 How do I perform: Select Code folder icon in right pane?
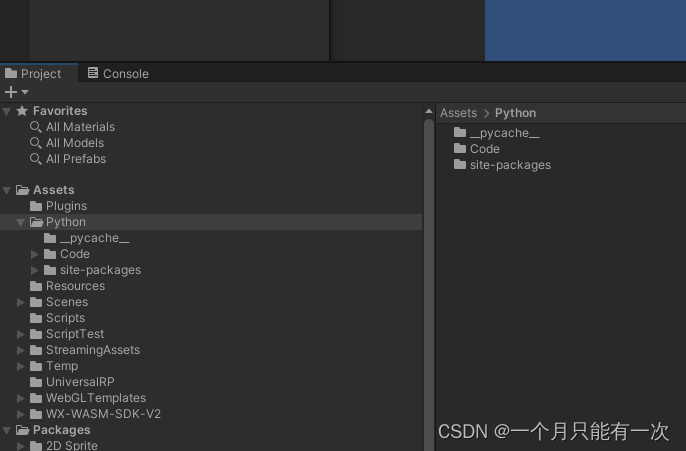460,148
